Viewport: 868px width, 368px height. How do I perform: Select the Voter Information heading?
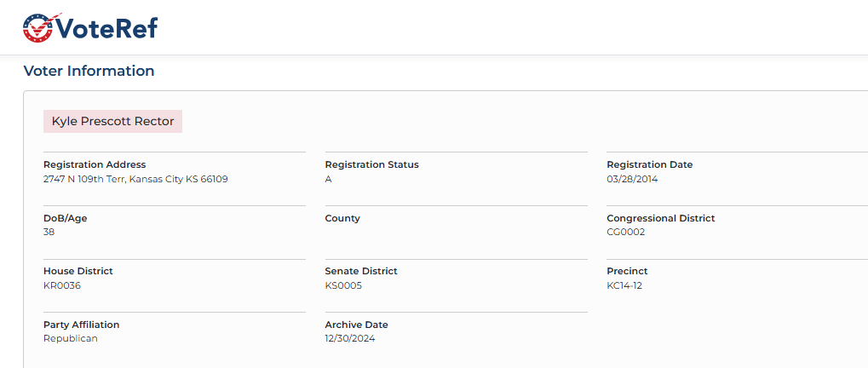pyautogui.click(x=89, y=71)
